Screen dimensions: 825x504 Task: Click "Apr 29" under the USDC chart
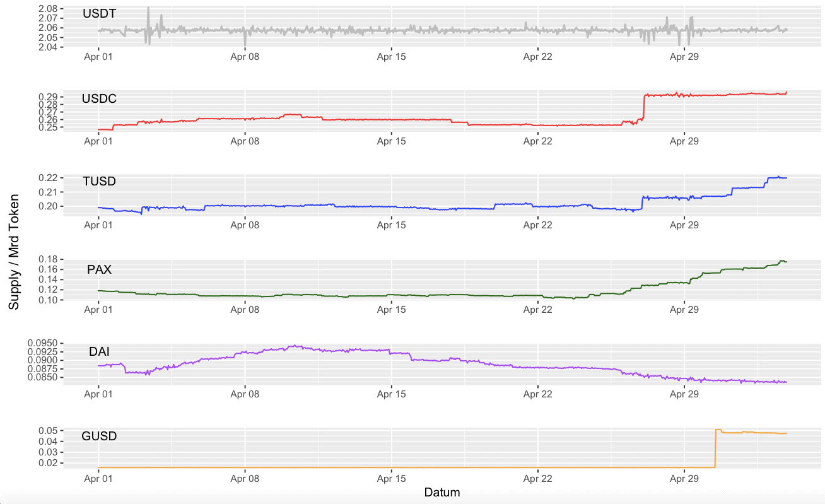(684, 141)
